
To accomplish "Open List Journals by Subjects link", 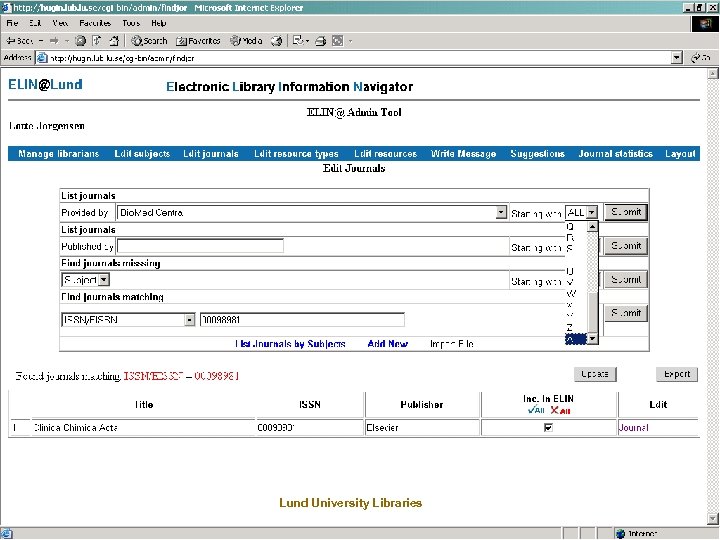I will click(x=290, y=344).
